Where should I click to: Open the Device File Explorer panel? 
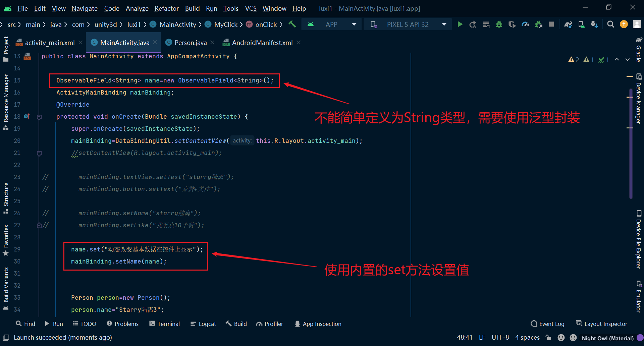639,239
